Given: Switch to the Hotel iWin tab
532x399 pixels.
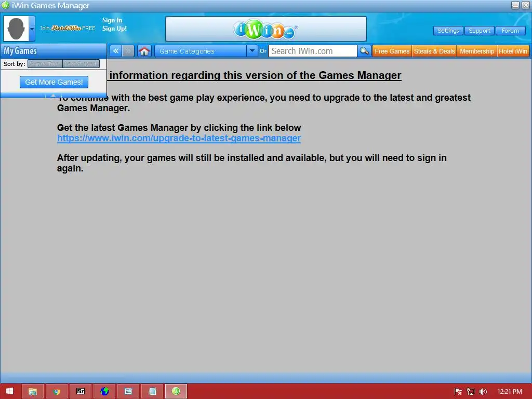Looking at the screenshot, I should [x=513, y=51].
